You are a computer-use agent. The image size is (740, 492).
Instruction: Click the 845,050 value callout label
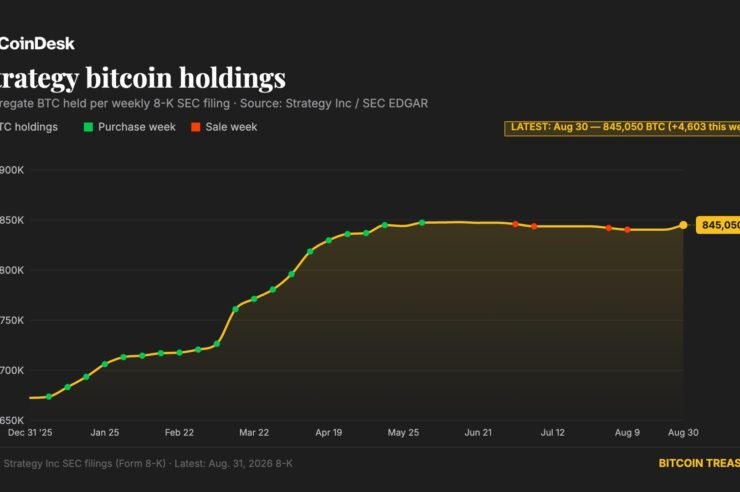(718, 225)
